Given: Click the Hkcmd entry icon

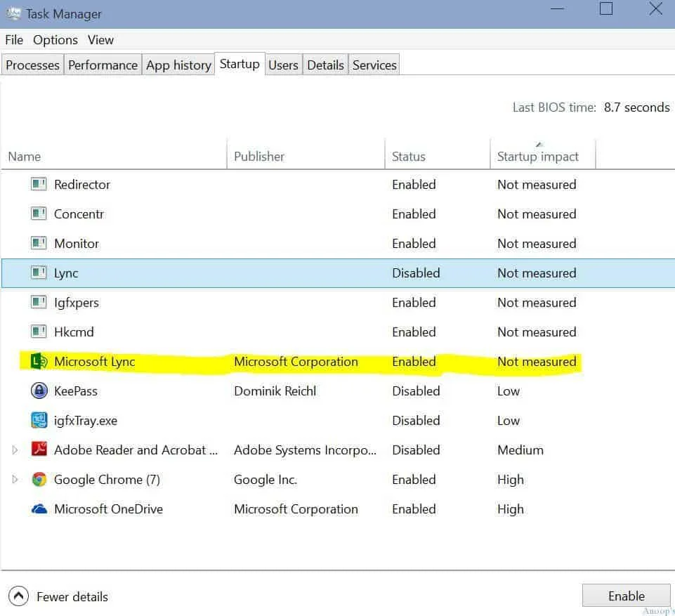Looking at the screenshot, I should point(38,332).
